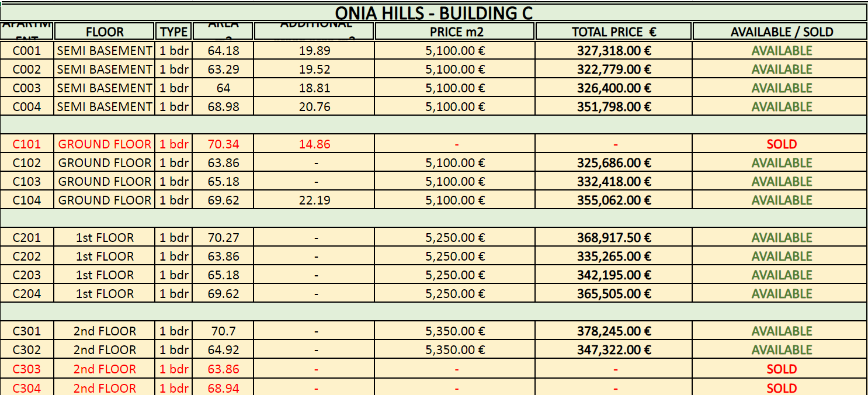Select the FLOOR column header
Screen dimensions: 868x395
105,32
